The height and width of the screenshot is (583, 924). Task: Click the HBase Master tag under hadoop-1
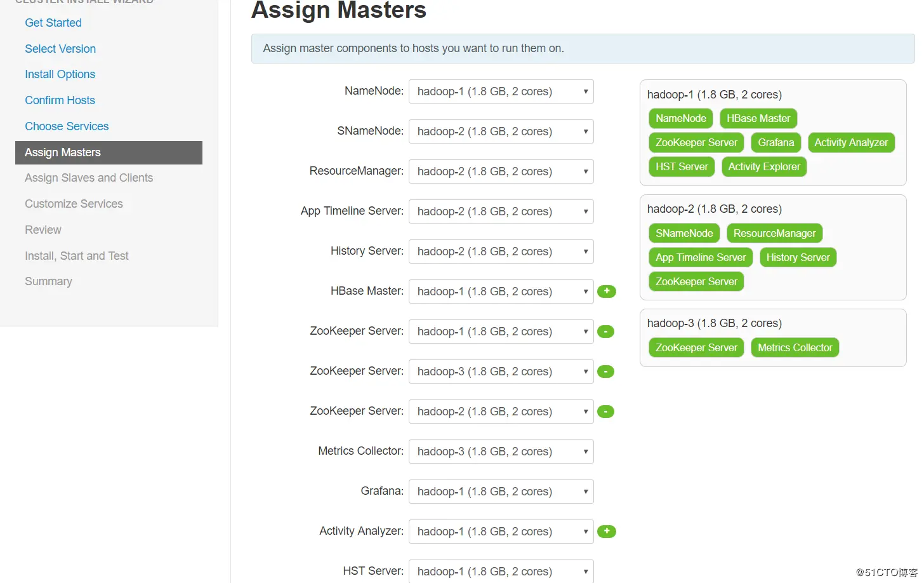[x=758, y=119]
